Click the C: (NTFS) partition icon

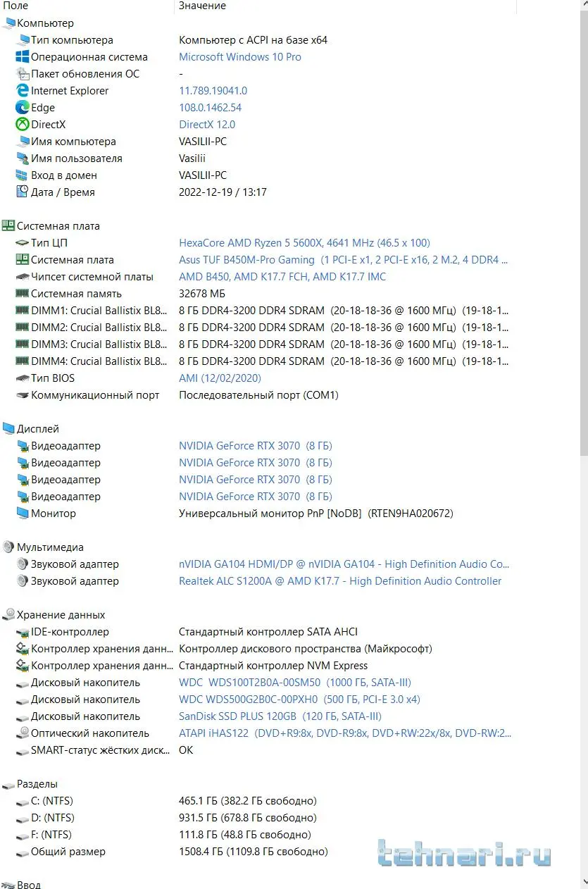pyautogui.click(x=23, y=801)
